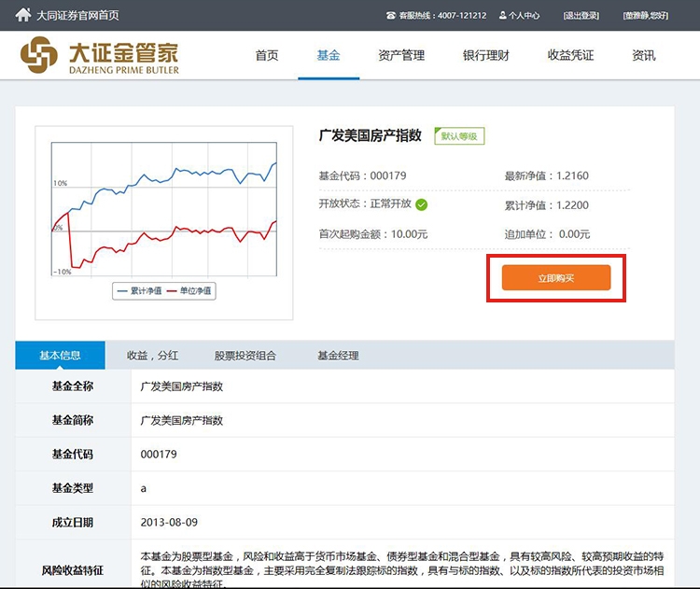Click 开放状态：正常开放 text
The image size is (700, 589).
pyautogui.click(x=365, y=203)
